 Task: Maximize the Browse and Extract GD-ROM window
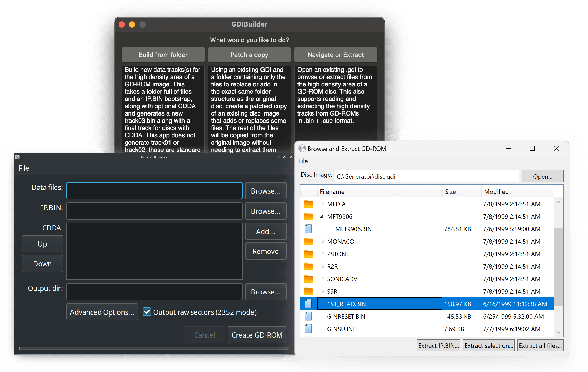coord(532,148)
